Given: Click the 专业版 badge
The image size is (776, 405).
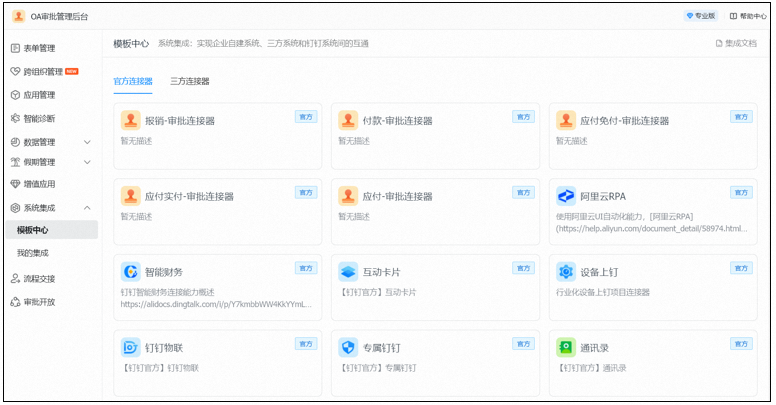Looking at the screenshot, I should click(701, 16).
